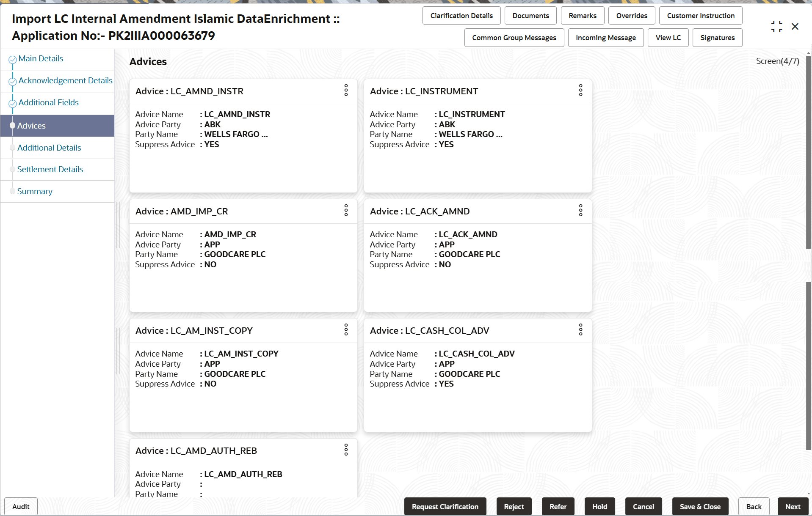The image size is (812, 516).
Task: Open the Remarks panel
Action: [x=583, y=16]
